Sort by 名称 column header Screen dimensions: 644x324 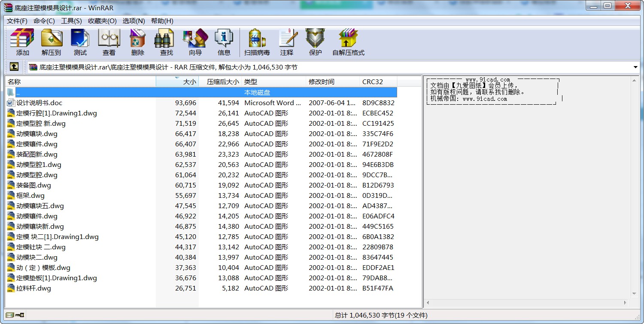(80, 82)
